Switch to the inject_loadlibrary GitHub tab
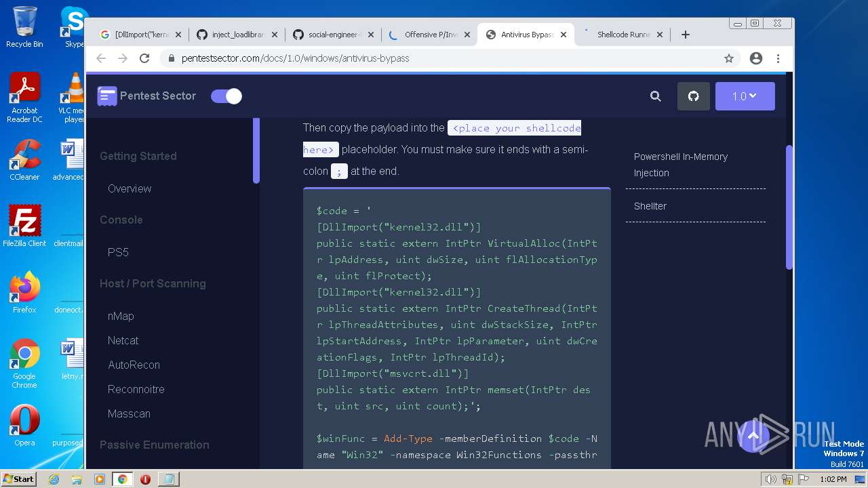Viewport: 868px width, 488px height. [237, 35]
